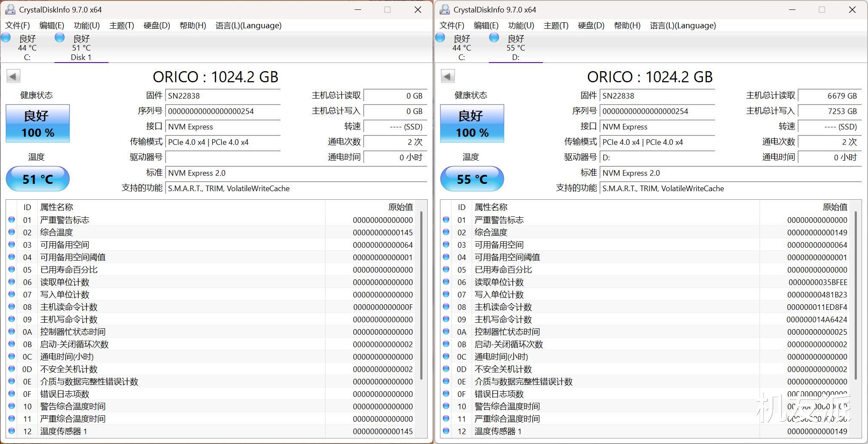Open 文件(F) menu in the right window
The width and height of the screenshot is (868, 444).
452,25
